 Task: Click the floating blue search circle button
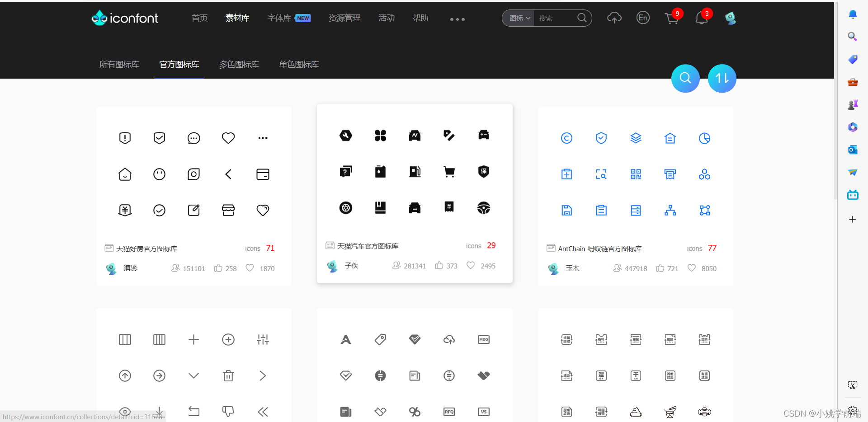(x=685, y=78)
